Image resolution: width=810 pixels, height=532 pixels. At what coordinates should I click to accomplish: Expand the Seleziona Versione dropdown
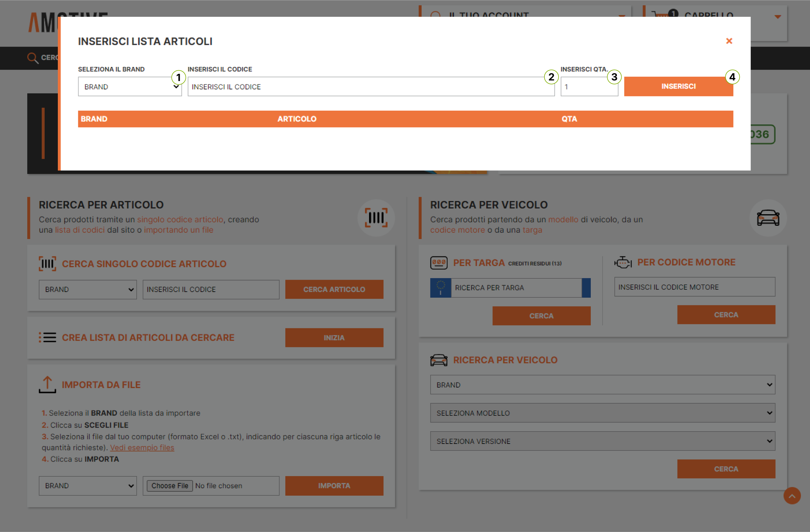(602, 441)
